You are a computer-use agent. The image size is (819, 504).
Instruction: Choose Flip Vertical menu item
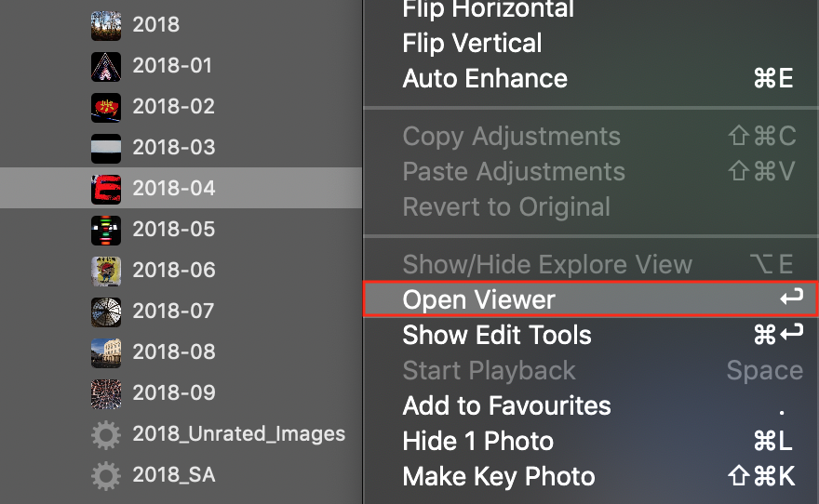pyautogui.click(x=472, y=43)
